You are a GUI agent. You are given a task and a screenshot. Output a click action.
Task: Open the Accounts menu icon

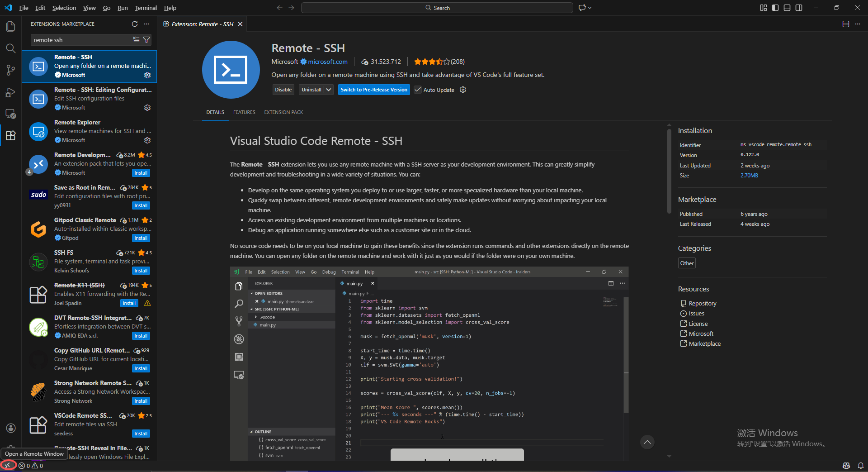click(x=10, y=428)
